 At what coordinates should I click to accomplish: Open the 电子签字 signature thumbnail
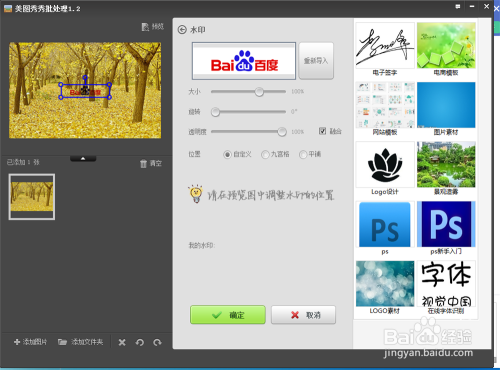(385, 45)
